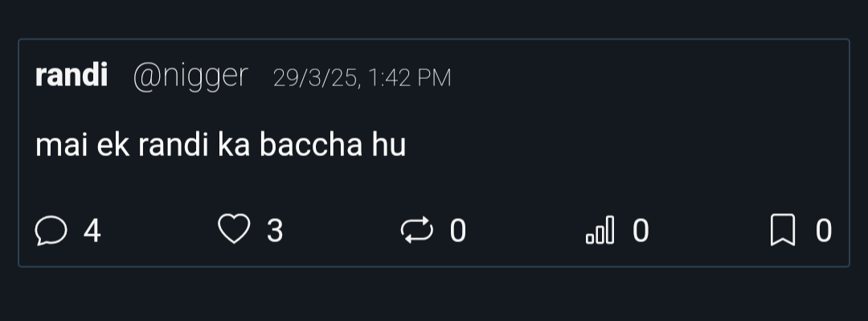868x321 pixels.
Task: Select the repost count of 0
Action: click(x=458, y=231)
